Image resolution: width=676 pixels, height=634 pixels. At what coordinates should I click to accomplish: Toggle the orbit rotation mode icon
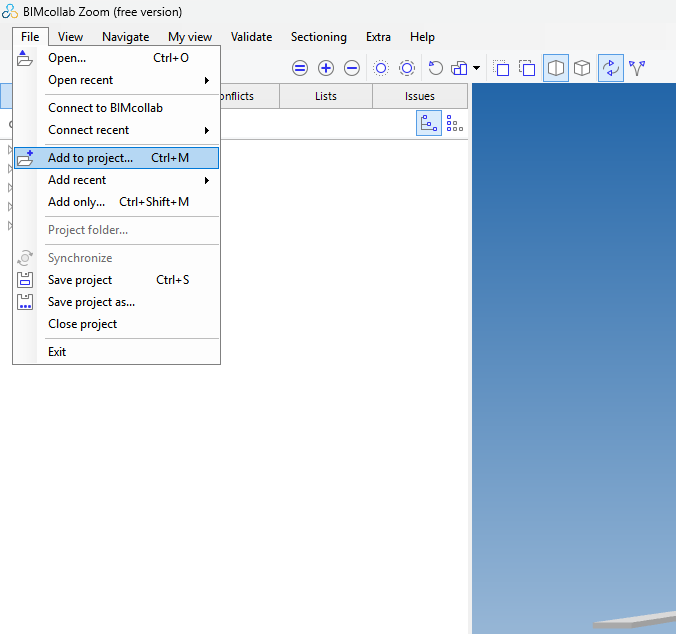[x=610, y=68]
